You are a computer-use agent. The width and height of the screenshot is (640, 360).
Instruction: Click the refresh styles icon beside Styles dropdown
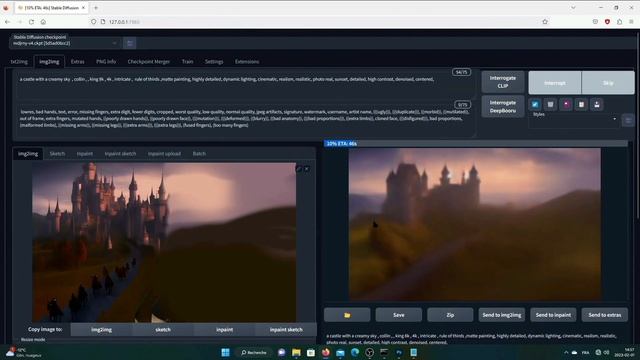coord(628,120)
